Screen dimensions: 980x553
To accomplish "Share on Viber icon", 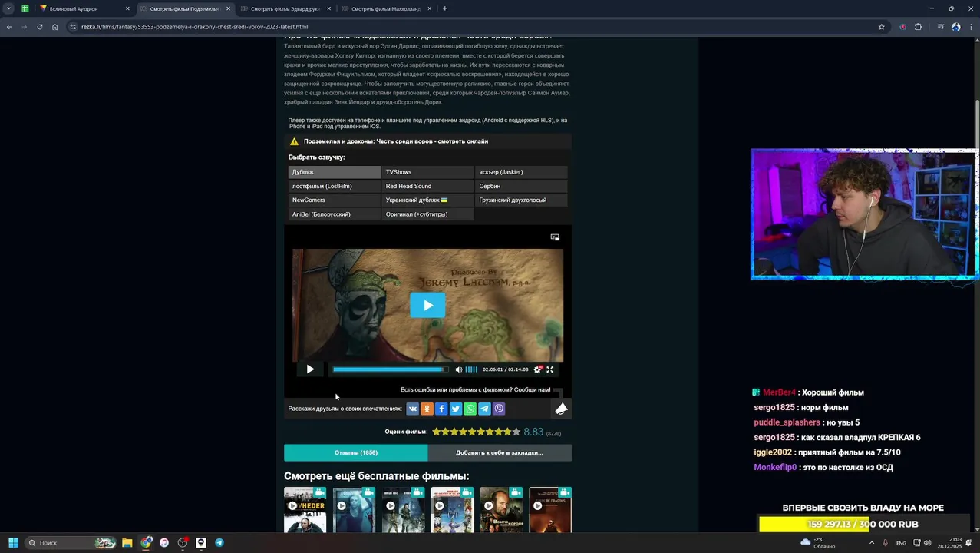I will (x=499, y=409).
